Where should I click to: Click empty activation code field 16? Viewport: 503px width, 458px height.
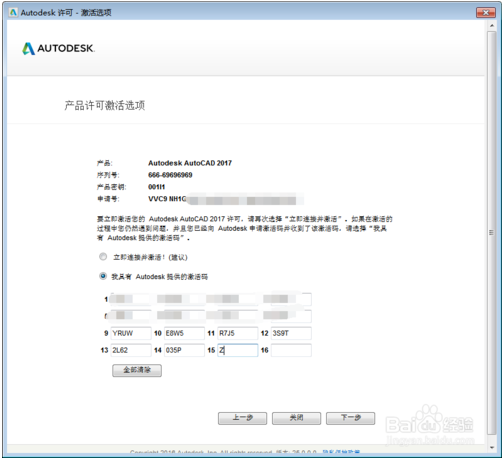(x=291, y=350)
